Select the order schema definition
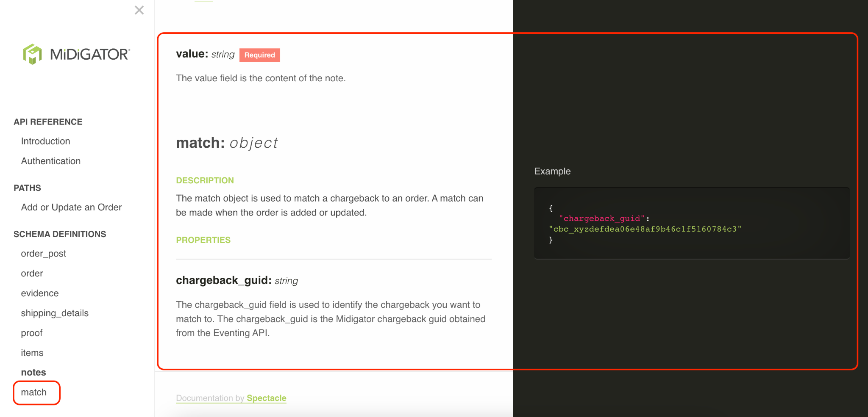This screenshot has width=868, height=417. [x=32, y=273]
